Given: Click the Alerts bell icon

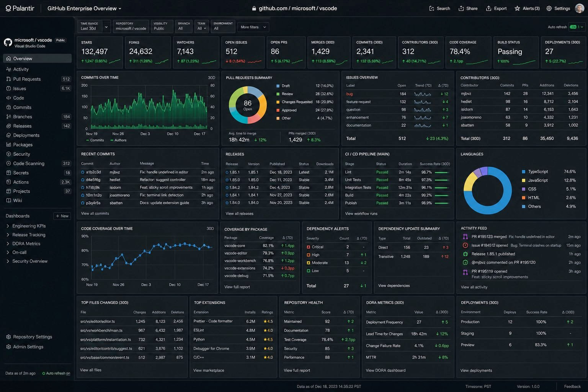Looking at the screenshot, I should [x=517, y=8].
